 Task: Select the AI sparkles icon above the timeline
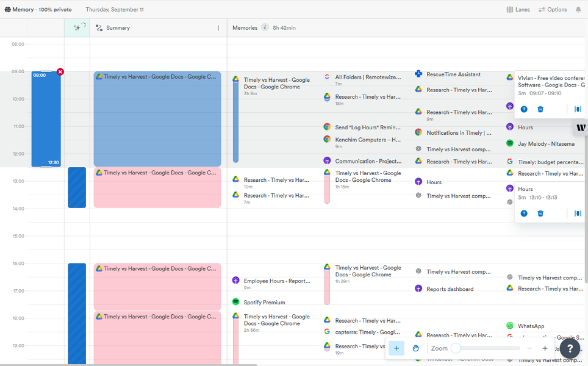(77, 27)
